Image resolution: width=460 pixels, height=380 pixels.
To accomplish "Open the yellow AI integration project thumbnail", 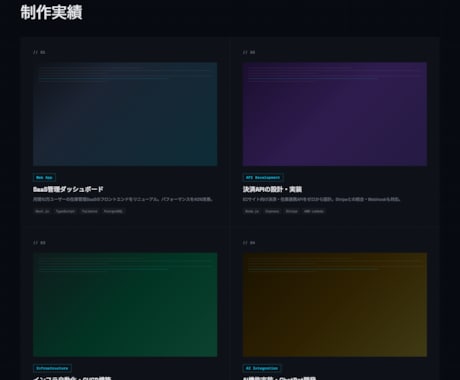I will coord(335,305).
